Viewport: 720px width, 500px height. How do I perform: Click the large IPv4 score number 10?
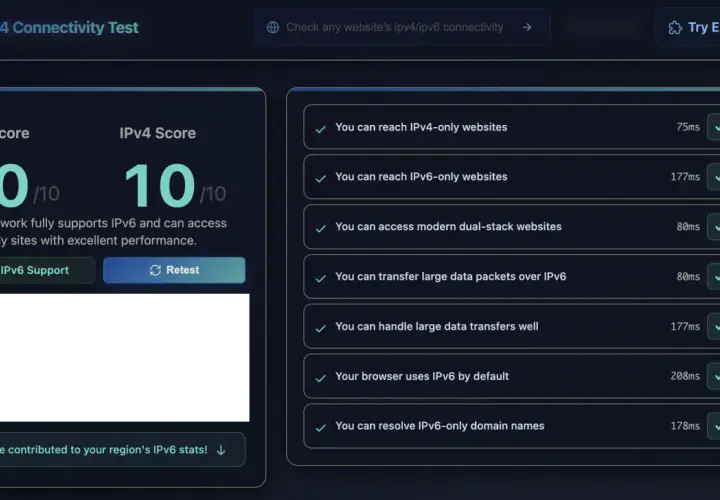[x=160, y=186]
